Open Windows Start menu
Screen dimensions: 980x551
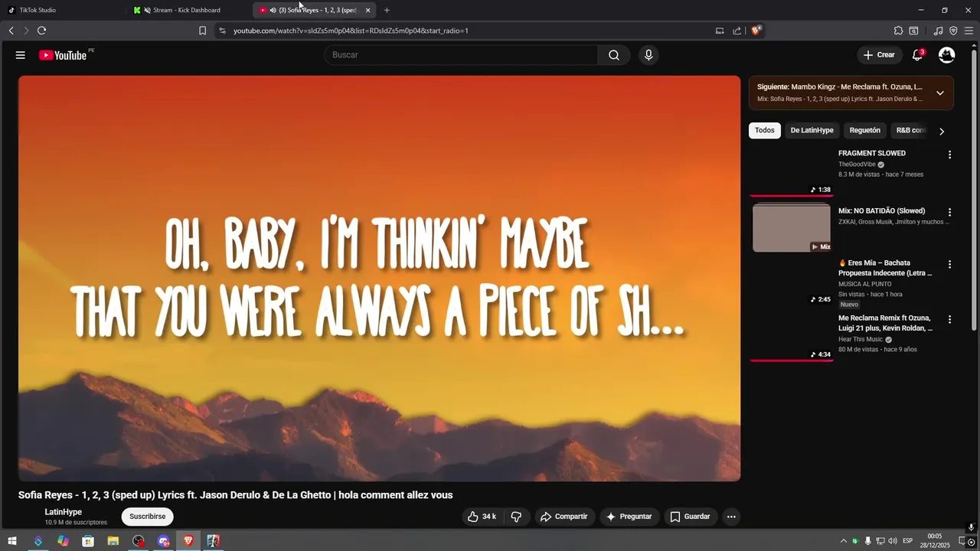tap(12, 541)
